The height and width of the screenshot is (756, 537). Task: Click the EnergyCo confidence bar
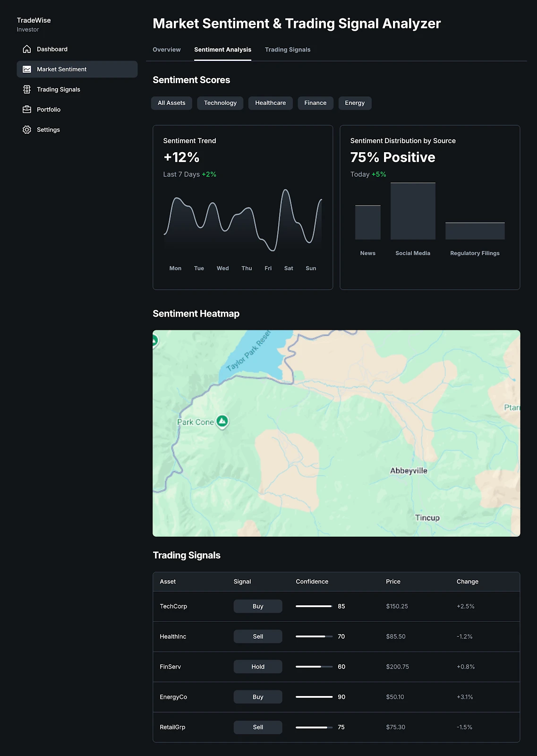point(314,697)
